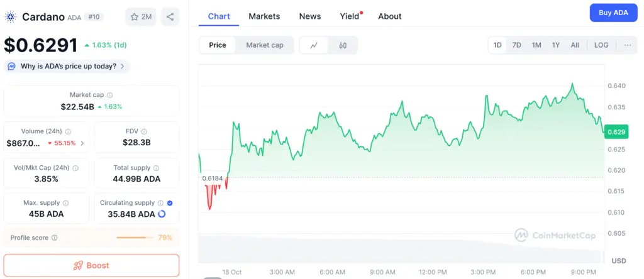This screenshot has height=279, width=644.
Task: Open the chart more options ellipsis menu
Action: point(628,45)
